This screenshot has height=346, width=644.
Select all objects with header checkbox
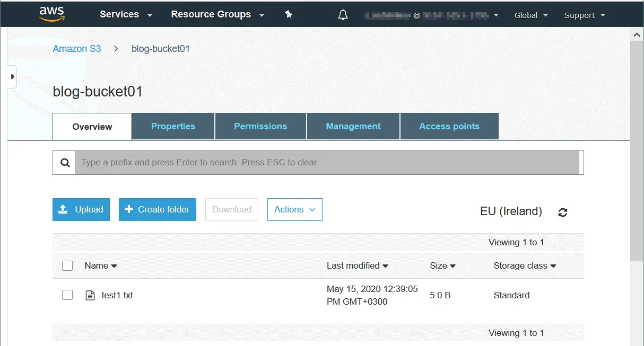tap(67, 265)
